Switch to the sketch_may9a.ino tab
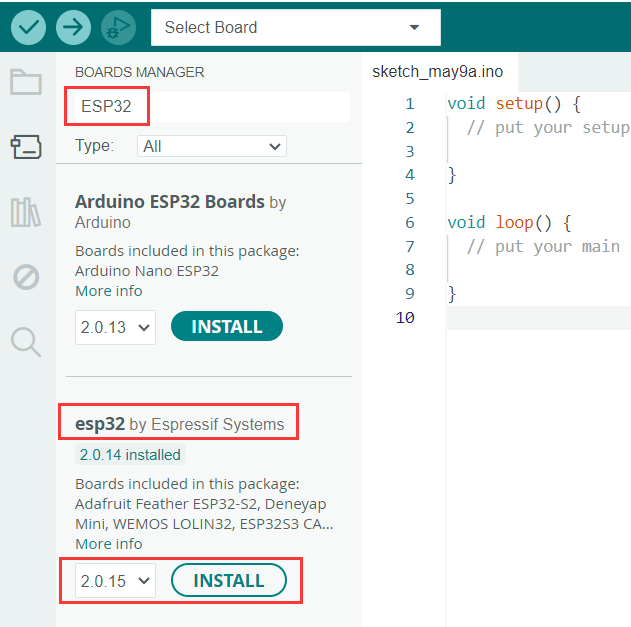The image size is (631, 627). 437,71
